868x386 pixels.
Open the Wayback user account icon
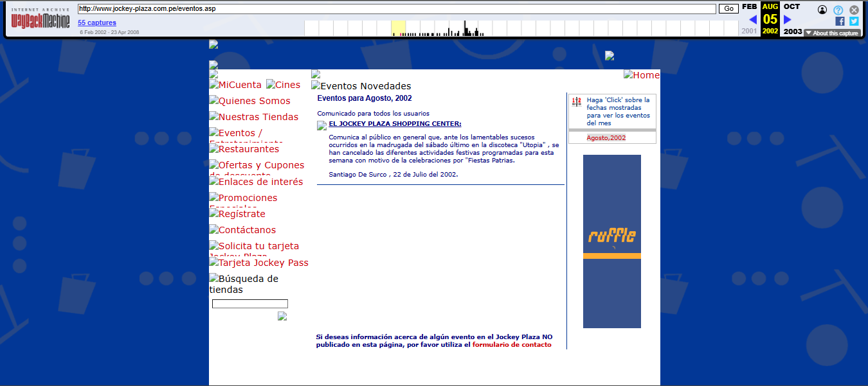pyautogui.click(x=822, y=10)
